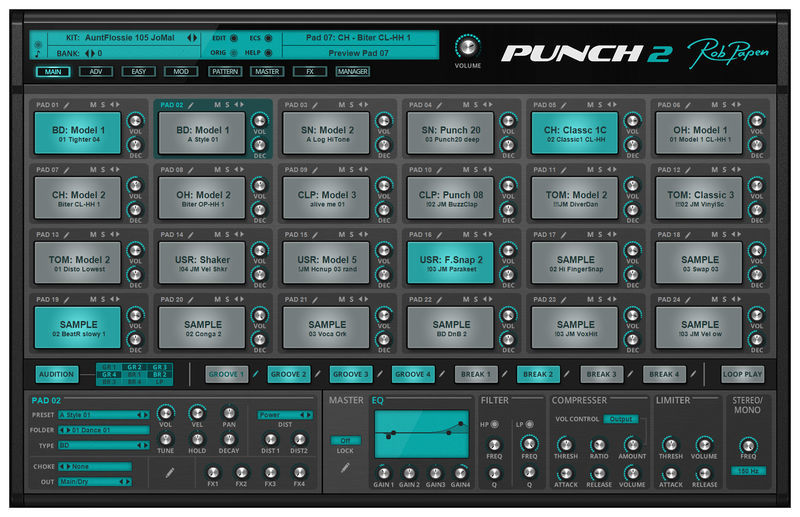
Task: Click the PAD 02 PAN knob
Action: [229, 412]
